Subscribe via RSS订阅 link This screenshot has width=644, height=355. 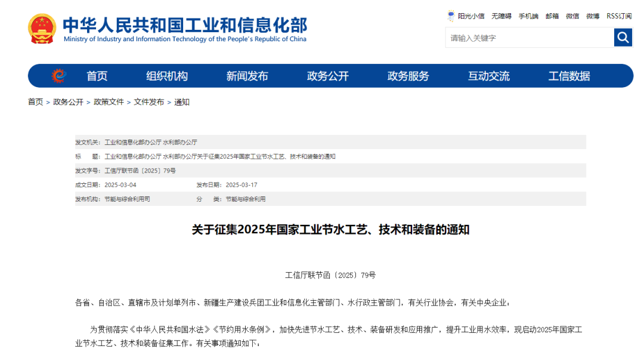(x=619, y=16)
